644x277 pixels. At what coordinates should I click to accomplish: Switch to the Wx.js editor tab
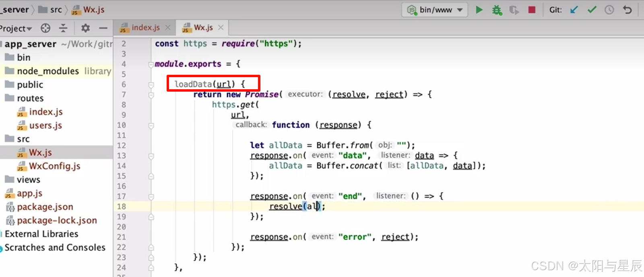point(203,28)
